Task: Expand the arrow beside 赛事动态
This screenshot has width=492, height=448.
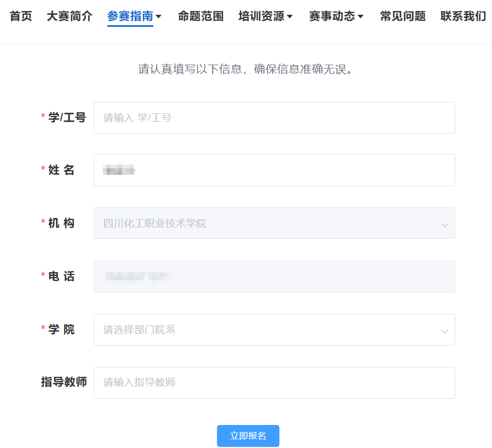Action: pyautogui.click(x=361, y=17)
